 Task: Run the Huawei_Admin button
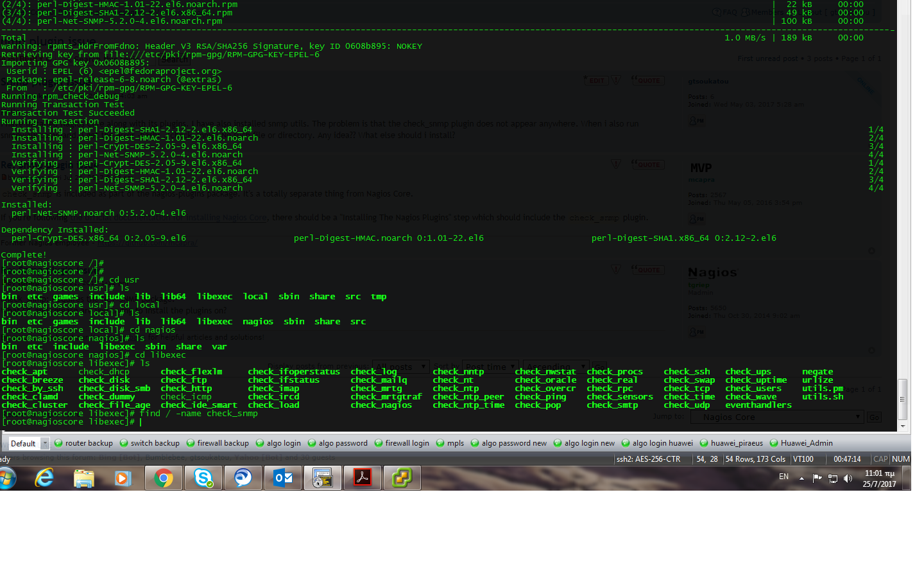click(801, 443)
